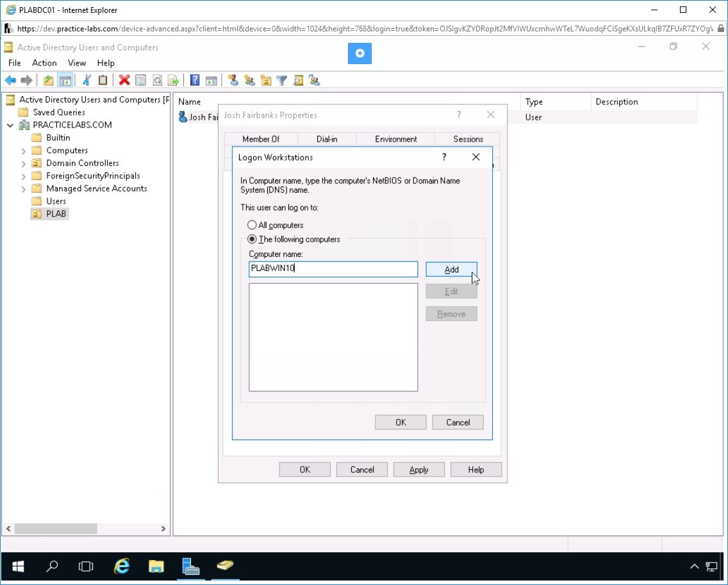The height and width of the screenshot is (585, 728).
Task: Click the Refresh toolbar icon
Action: [158, 80]
